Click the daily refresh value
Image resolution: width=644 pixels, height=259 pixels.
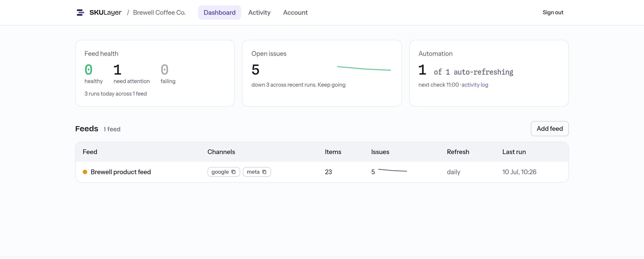coord(453,172)
